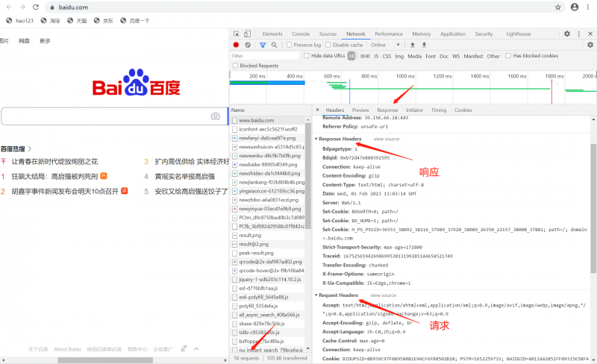Open the 京东 bookmark
This screenshot has width=597, height=364.
[104, 21]
